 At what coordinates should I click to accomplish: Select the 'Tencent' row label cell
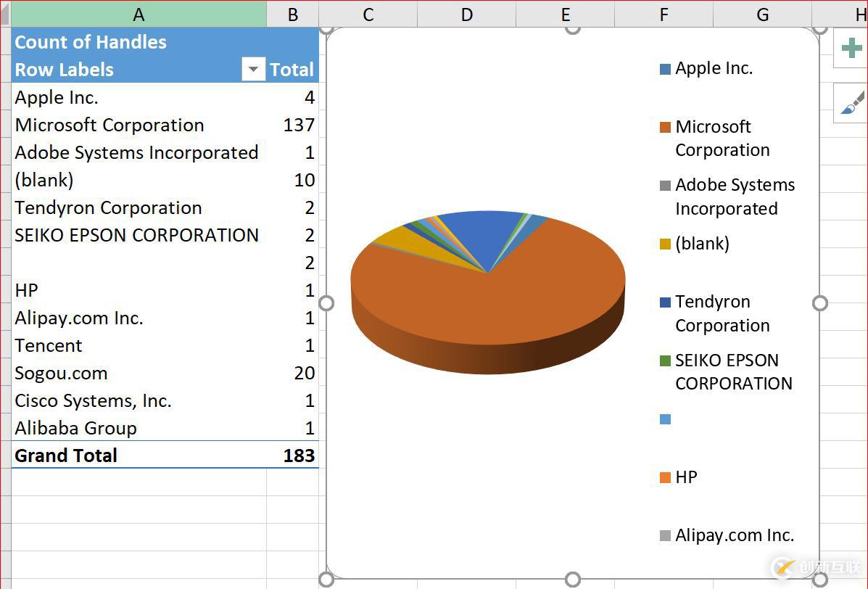pyautogui.click(x=139, y=345)
